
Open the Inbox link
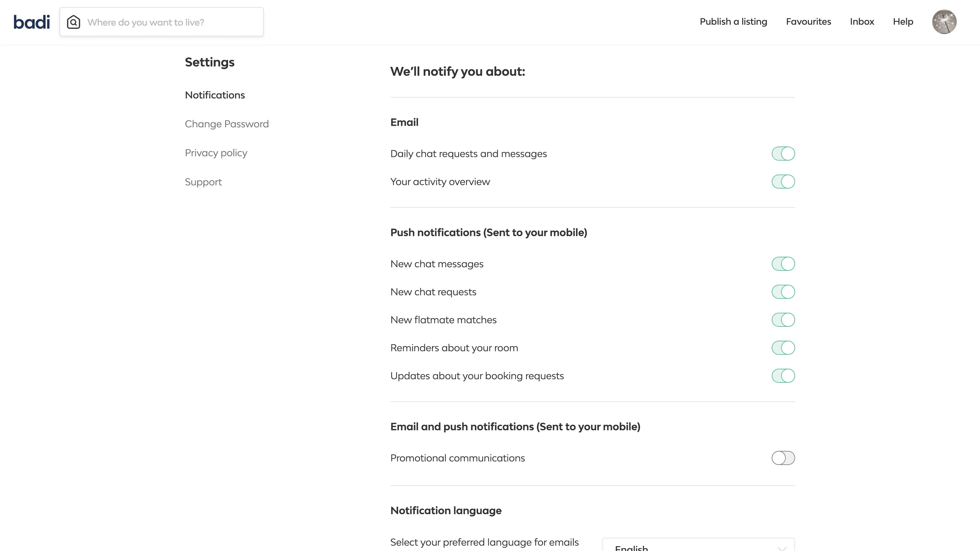(x=862, y=22)
